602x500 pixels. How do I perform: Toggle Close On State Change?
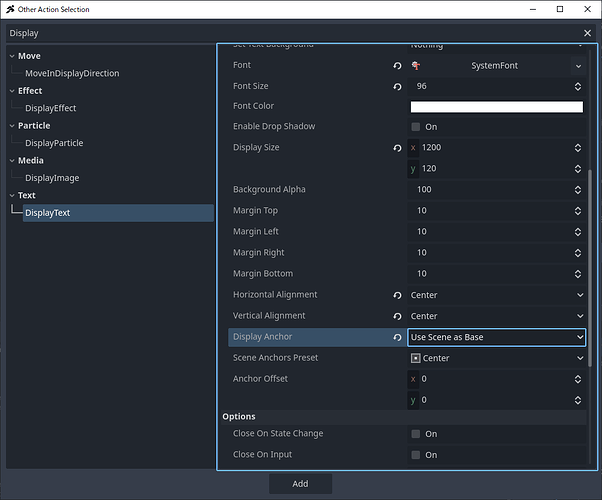pyautogui.click(x=416, y=434)
